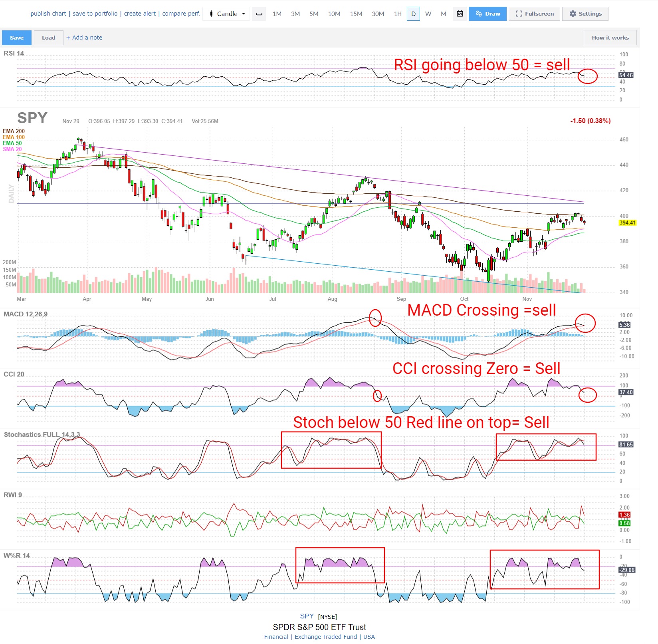Screen dimensions: 658x644
Task: Click the EMA 200 legend label
Action: [x=14, y=131]
